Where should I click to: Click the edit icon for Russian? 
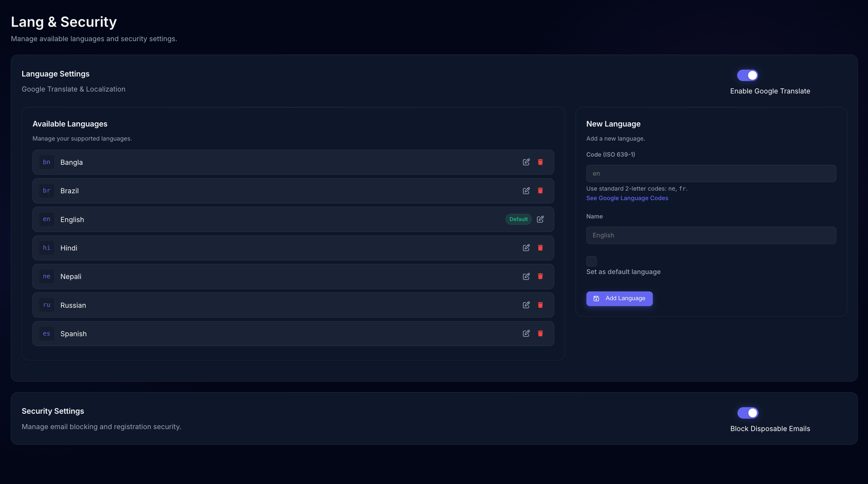[526, 305]
